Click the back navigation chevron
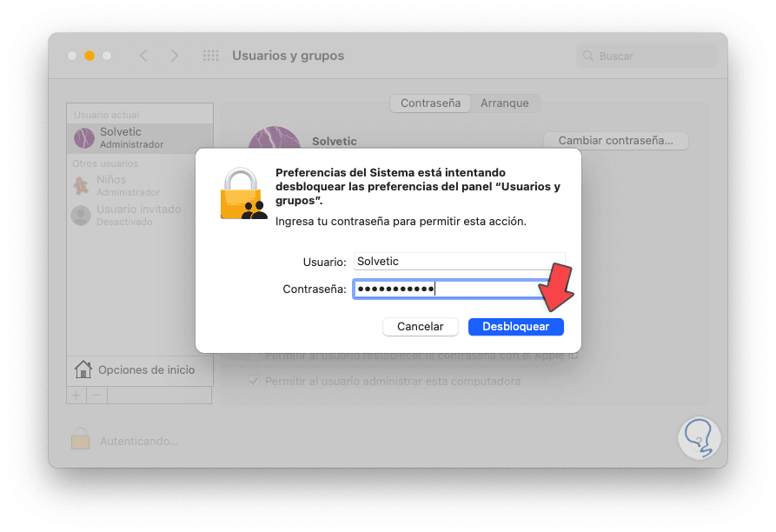Screen dimensions: 776x532 [x=143, y=56]
